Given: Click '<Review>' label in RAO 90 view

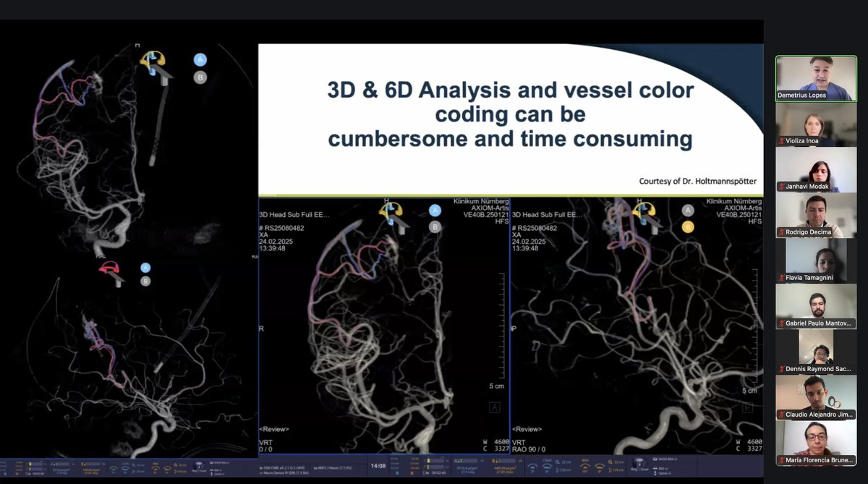Looking at the screenshot, I should (x=528, y=428).
